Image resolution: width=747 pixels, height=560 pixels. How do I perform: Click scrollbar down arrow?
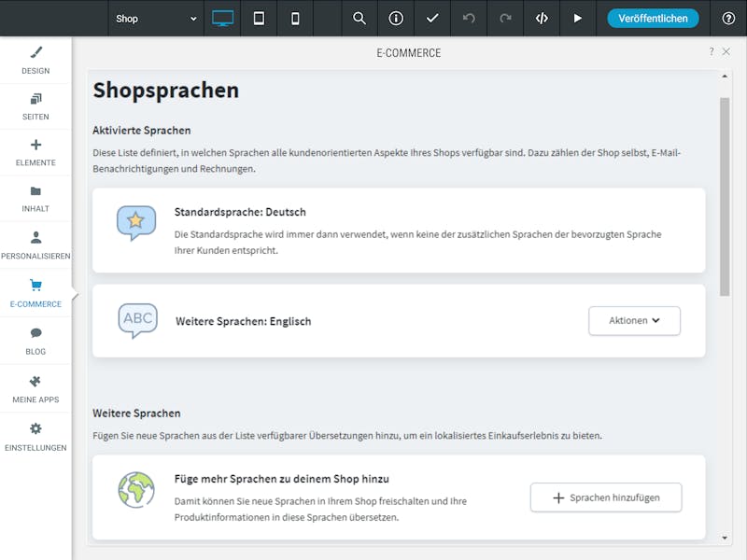coord(725,539)
